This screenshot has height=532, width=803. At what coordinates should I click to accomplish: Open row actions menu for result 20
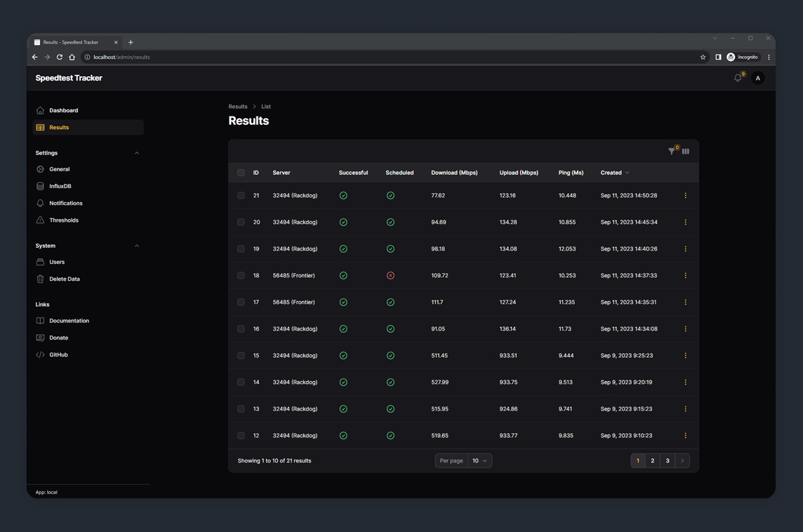click(685, 222)
